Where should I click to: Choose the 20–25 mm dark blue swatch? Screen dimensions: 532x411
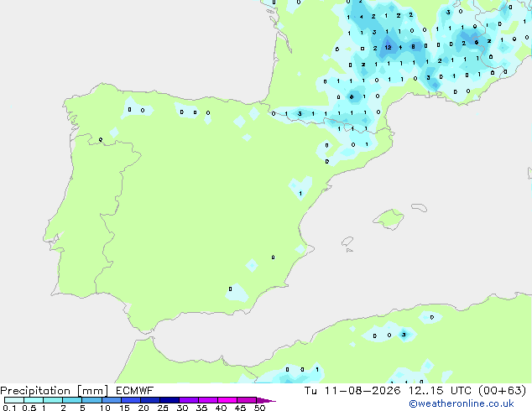[x=149, y=400]
